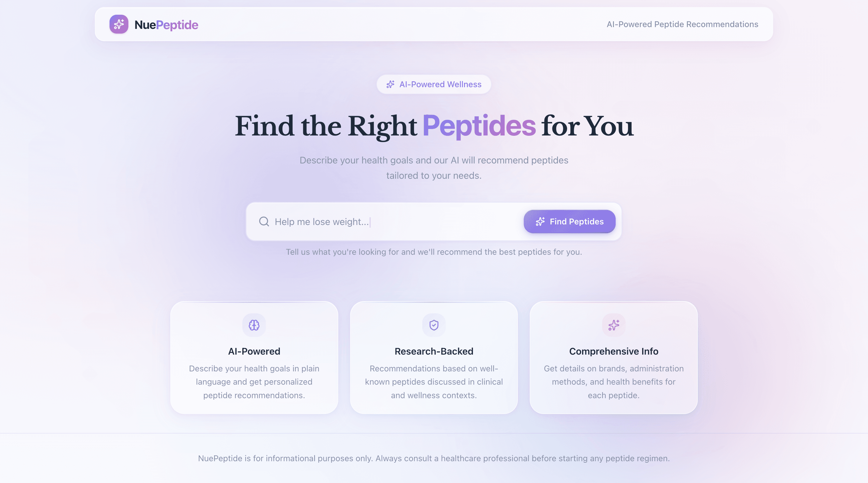Click the purple gradient app icon in header
The image size is (868, 483).
point(119,24)
